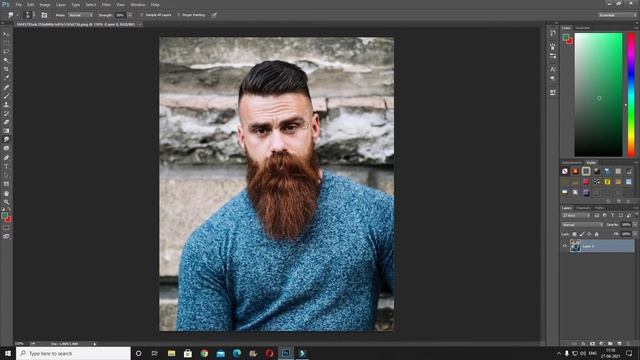Toggle lock image pixels brush icon
The height and width of the screenshot is (360, 640).
pyautogui.click(x=582, y=234)
